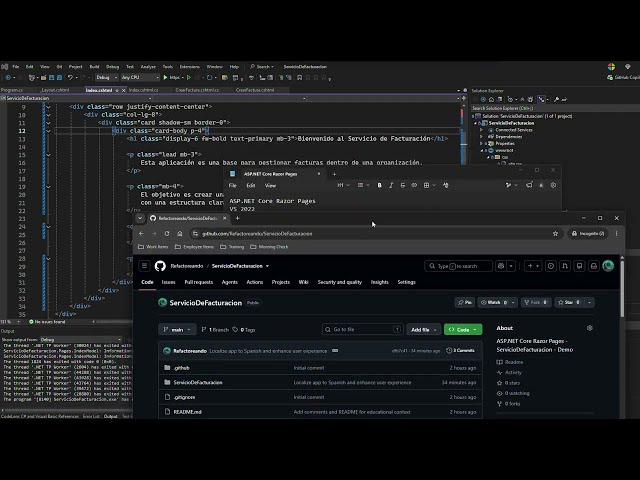
Task: Click No issues found status indicator
Action: click(47, 322)
